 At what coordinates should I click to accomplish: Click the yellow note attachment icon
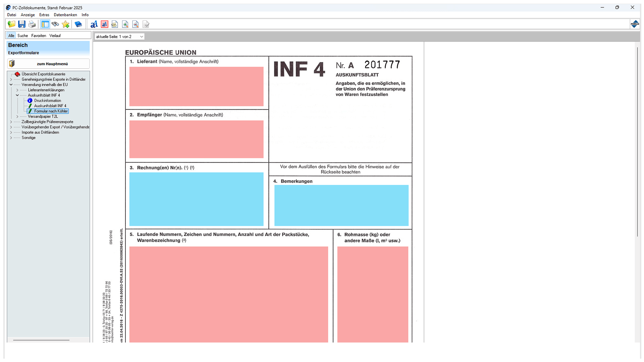pos(115,24)
